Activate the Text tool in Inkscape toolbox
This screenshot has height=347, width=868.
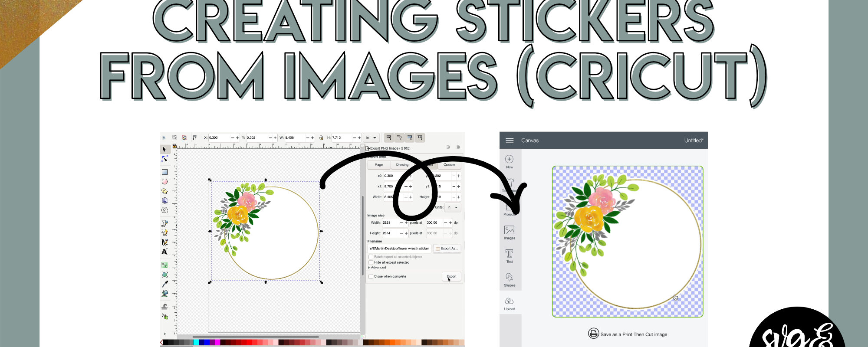pyautogui.click(x=164, y=252)
